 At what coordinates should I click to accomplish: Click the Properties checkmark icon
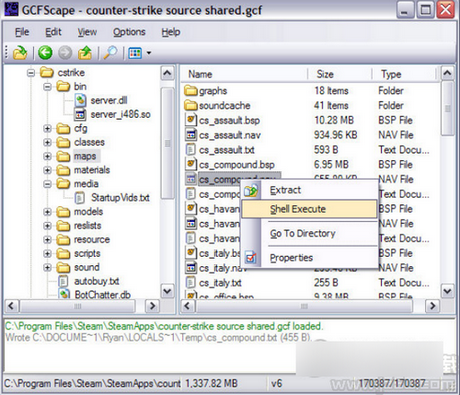[x=251, y=257]
